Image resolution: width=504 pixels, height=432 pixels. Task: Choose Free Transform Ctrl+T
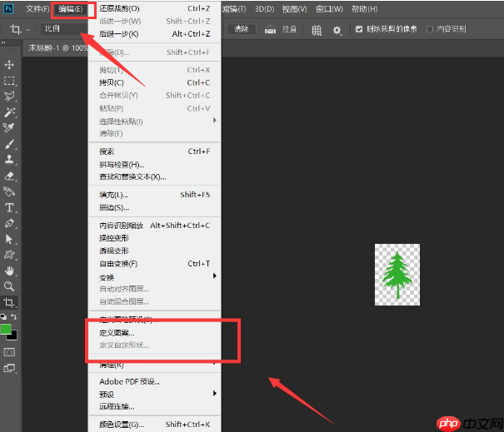[154, 264]
